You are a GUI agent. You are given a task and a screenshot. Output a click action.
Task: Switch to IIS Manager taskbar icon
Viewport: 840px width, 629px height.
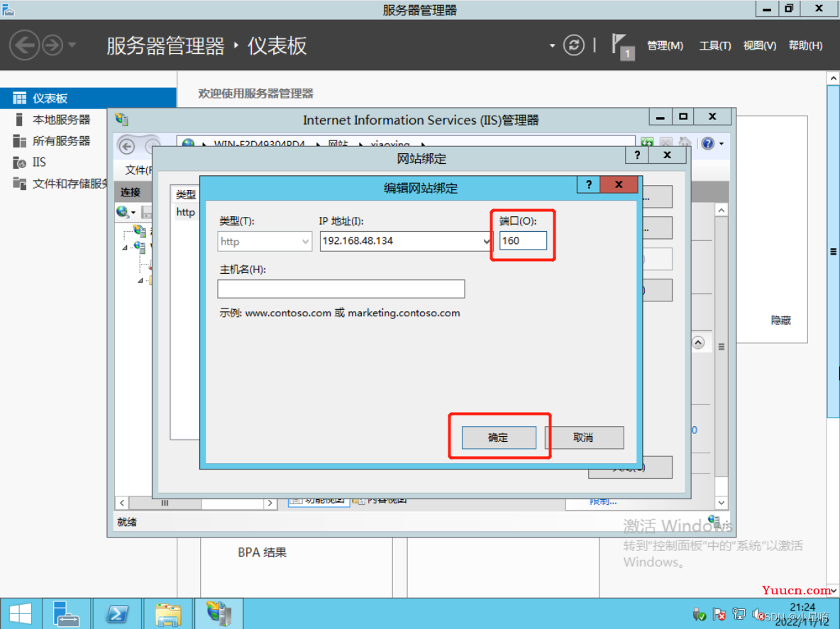[x=219, y=613]
